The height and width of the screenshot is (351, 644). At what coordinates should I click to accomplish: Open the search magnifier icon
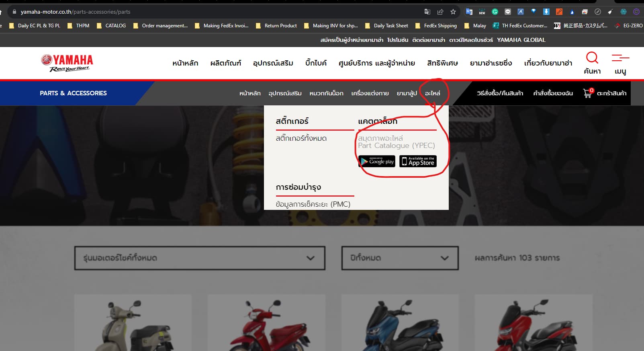592,58
